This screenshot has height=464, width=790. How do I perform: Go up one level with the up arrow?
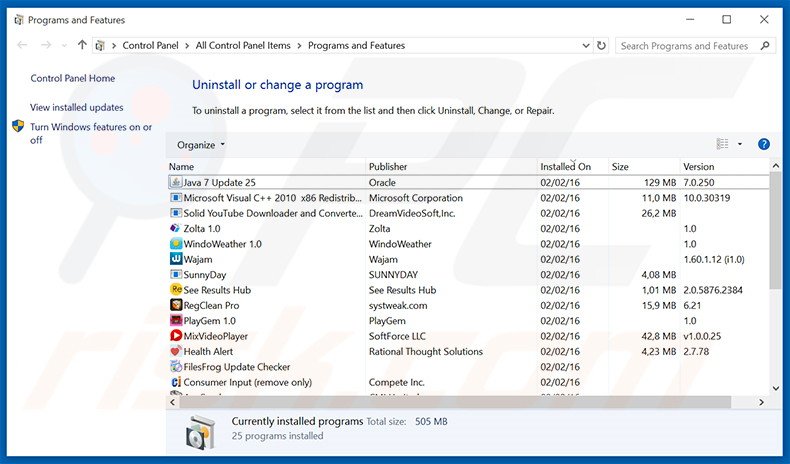coord(82,45)
